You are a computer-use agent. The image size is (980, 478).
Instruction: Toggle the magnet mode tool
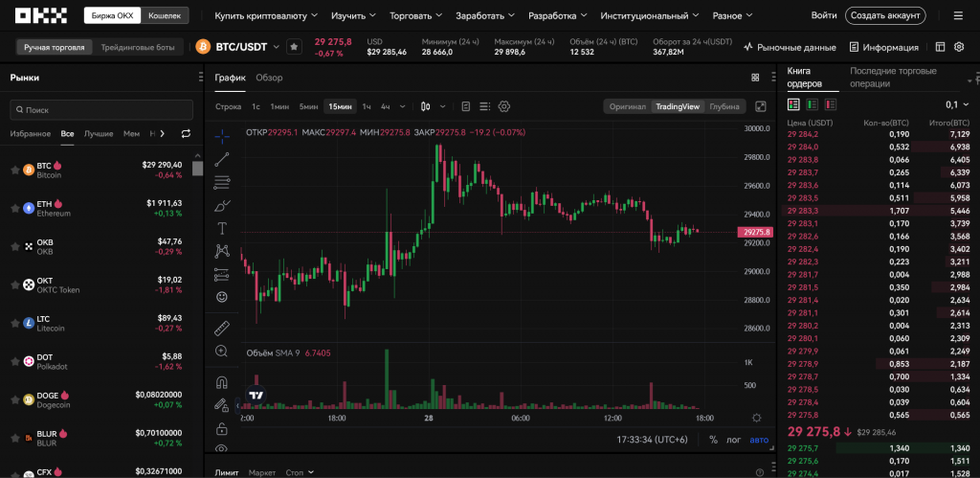tap(221, 381)
